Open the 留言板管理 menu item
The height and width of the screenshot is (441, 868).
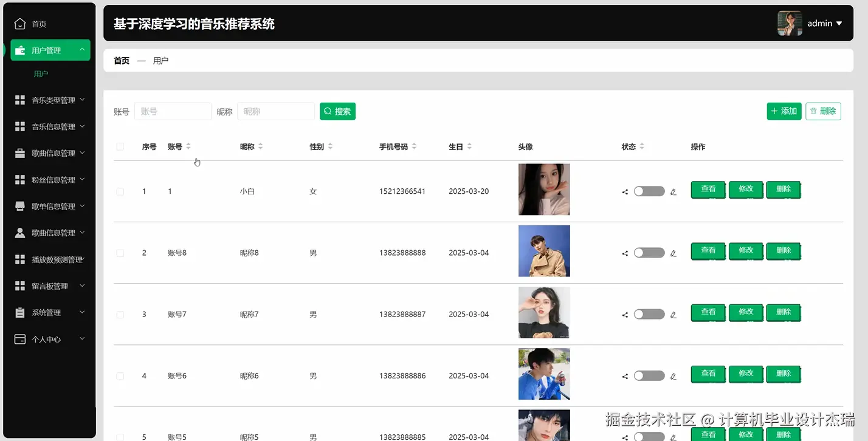pyautogui.click(x=50, y=286)
